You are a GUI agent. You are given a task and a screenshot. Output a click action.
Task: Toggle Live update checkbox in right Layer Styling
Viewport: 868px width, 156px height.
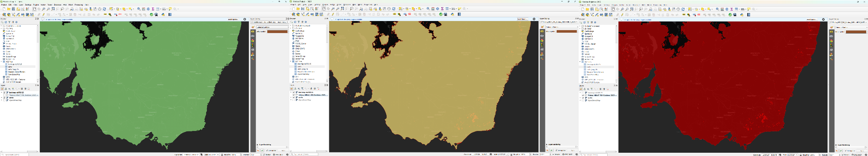(846, 151)
